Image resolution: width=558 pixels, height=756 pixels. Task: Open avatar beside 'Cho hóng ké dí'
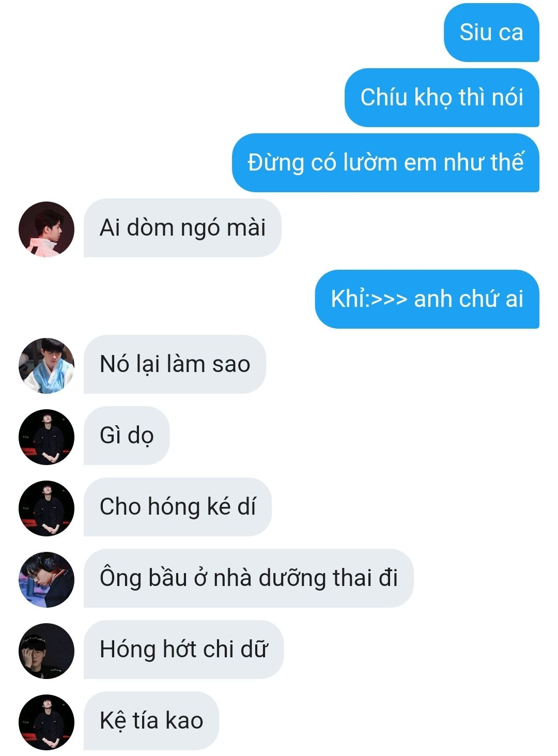pyautogui.click(x=47, y=508)
